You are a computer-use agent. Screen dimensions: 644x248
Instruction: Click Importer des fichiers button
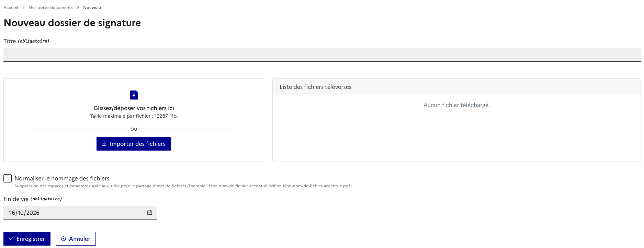[134, 144]
